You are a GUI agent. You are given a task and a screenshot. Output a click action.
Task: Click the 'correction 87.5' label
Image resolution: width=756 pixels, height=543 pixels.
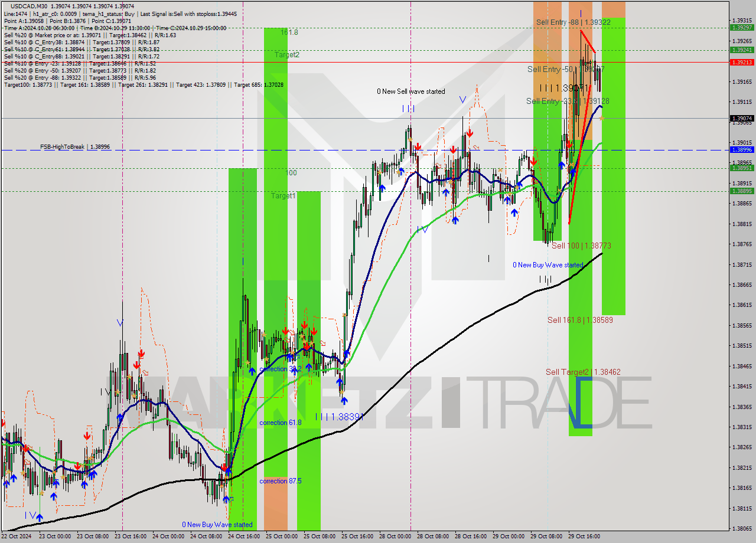point(281,481)
